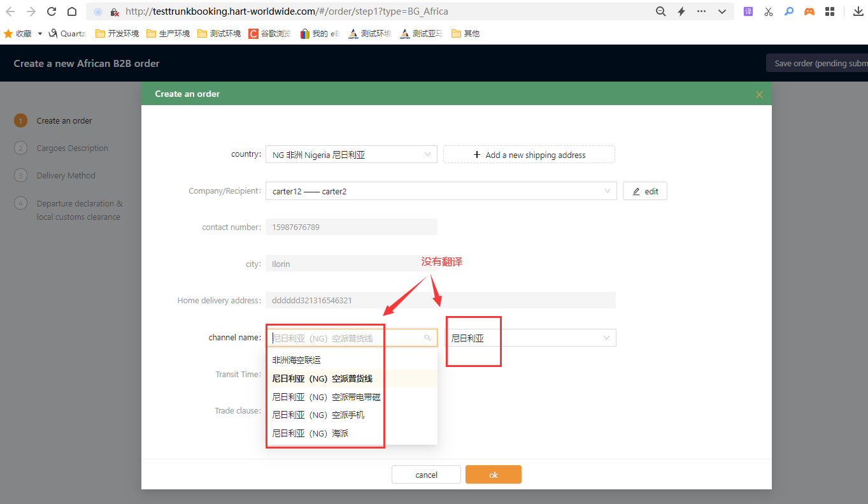Click the channel name search field
The width and height of the screenshot is (868, 504).
click(x=347, y=338)
